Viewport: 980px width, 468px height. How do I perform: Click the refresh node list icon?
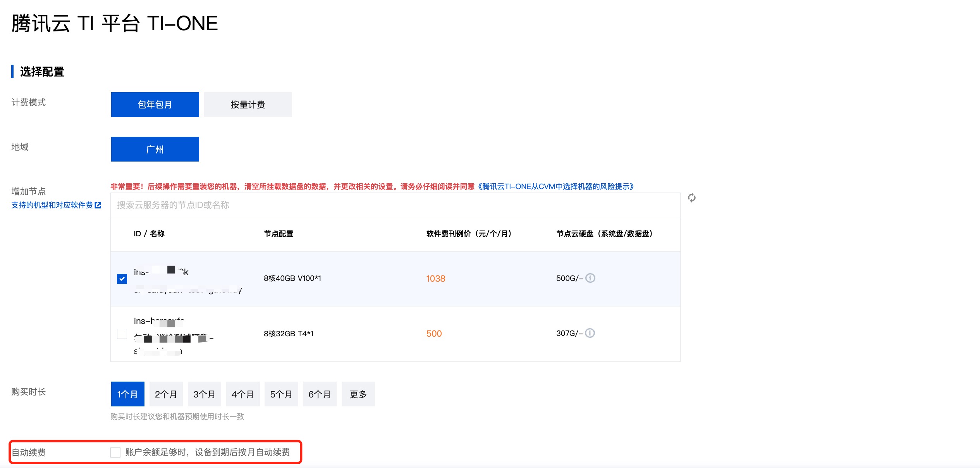[691, 198]
